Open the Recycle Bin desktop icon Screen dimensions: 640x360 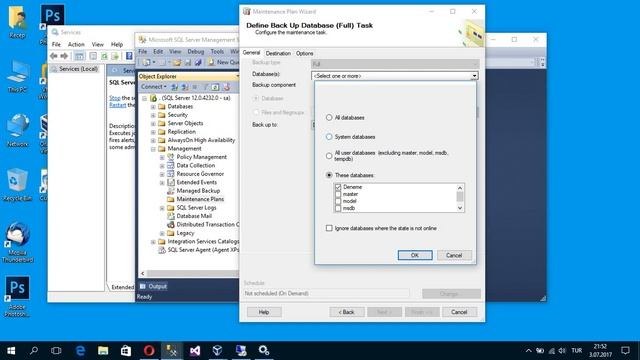click(18, 185)
